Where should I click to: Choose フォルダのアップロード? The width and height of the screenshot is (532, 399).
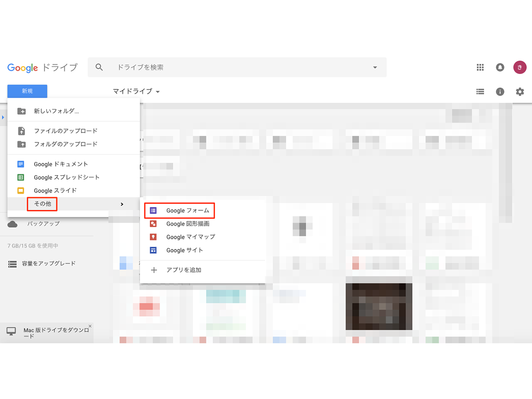(x=74, y=144)
